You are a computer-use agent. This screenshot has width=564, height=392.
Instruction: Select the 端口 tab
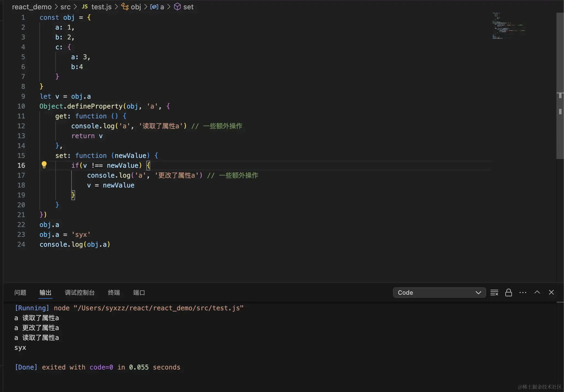(139, 292)
